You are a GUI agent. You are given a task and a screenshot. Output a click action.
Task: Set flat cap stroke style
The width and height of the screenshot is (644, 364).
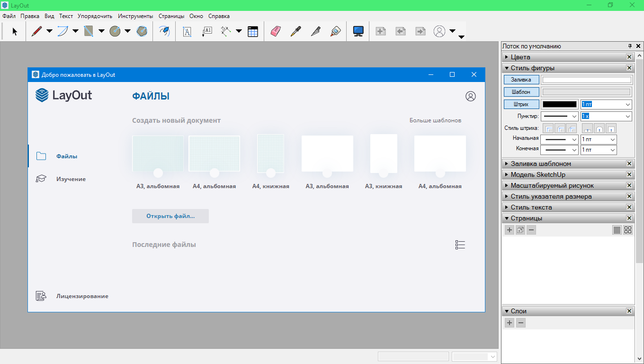click(x=587, y=128)
